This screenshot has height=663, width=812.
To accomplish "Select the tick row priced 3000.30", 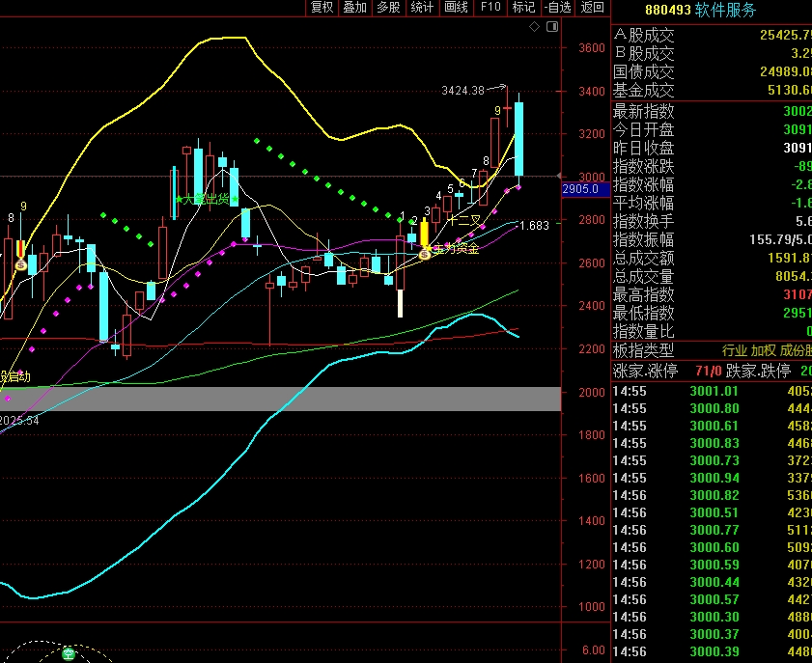I will tap(712, 617).
